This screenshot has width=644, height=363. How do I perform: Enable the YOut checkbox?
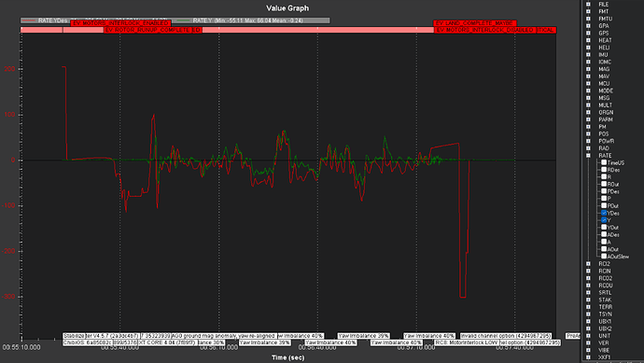tap(604, 227)
